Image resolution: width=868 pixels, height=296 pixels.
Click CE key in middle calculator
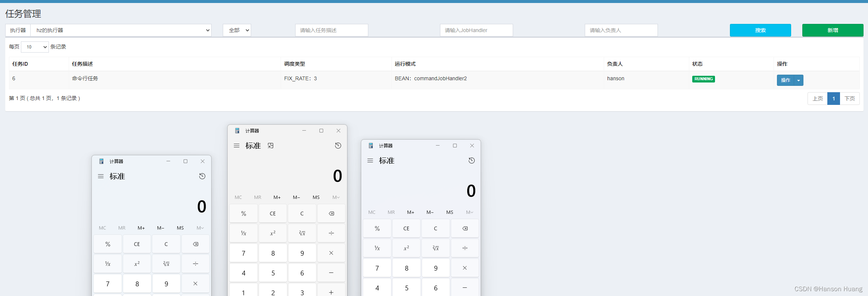pyautogui.click(x=273, y=214)
